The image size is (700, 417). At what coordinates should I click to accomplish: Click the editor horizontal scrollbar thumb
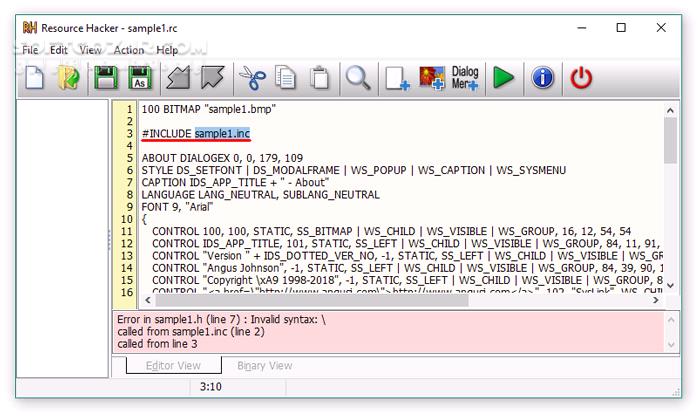312,300
